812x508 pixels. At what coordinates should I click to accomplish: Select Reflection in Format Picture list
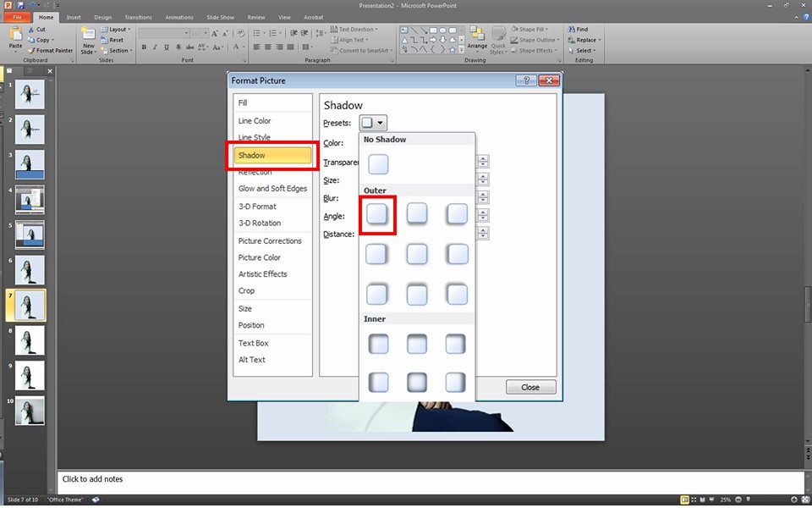coord(255,173)
